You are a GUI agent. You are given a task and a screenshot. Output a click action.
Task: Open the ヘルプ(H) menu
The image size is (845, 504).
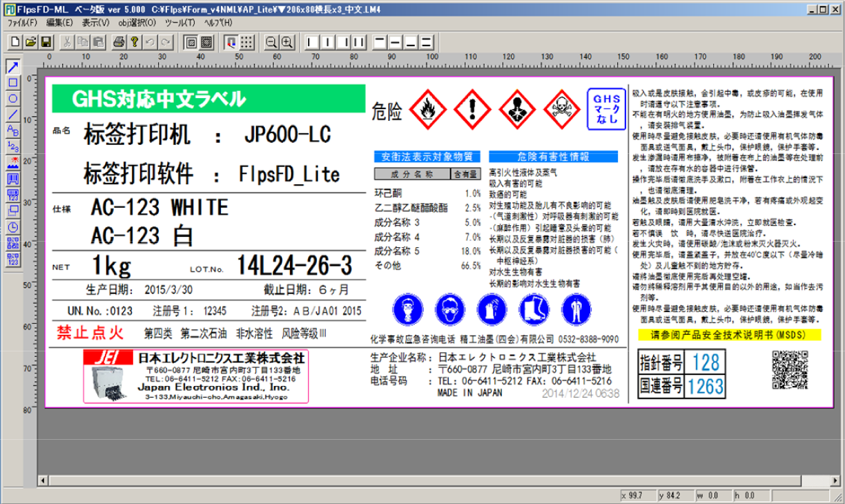[x=217, y=23]
